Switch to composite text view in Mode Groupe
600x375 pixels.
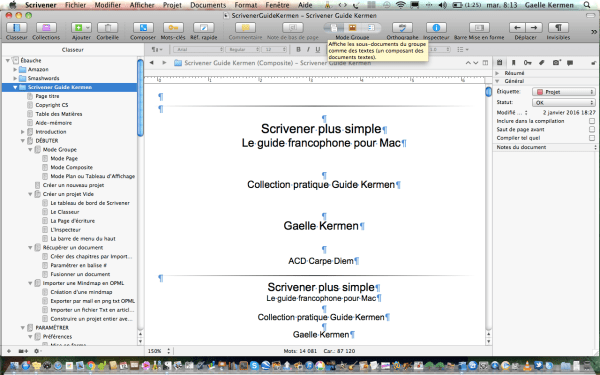coord(333,28)
